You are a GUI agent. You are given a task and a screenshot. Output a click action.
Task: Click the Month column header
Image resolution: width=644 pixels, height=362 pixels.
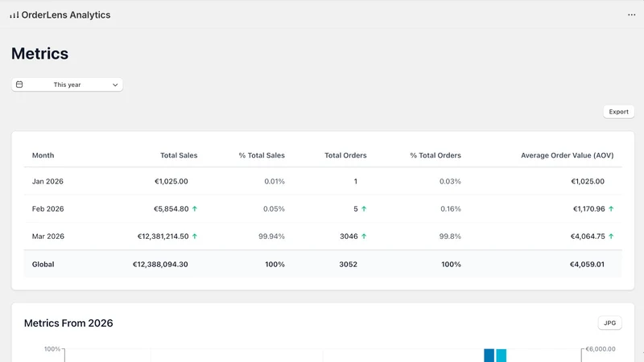tap(43, 155)
